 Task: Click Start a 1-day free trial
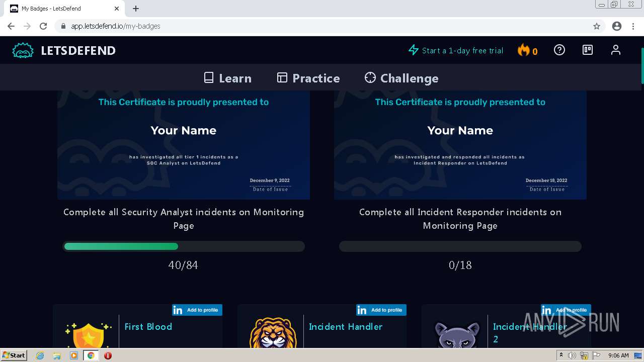click(456, 50)
